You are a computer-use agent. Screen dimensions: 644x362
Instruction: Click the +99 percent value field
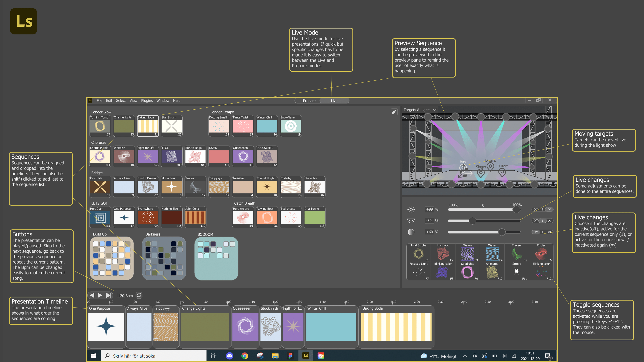429,209
